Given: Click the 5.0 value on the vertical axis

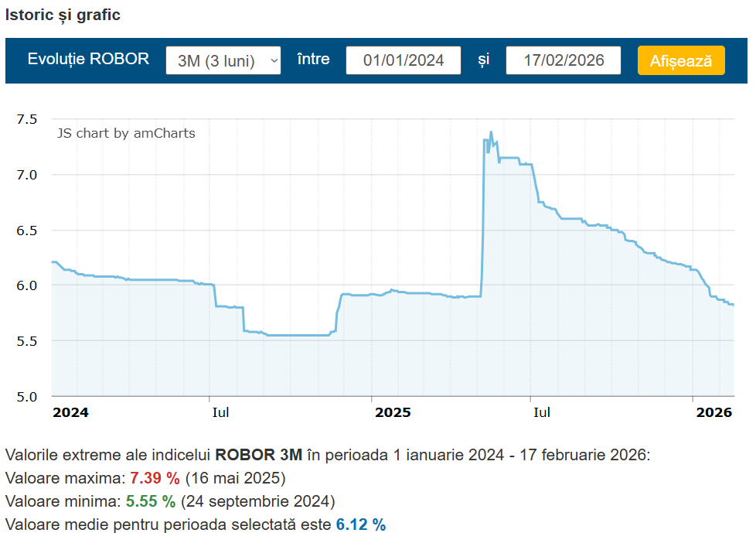Looking at the screenshot, I should pyautogui.click(x=28, y=396).
